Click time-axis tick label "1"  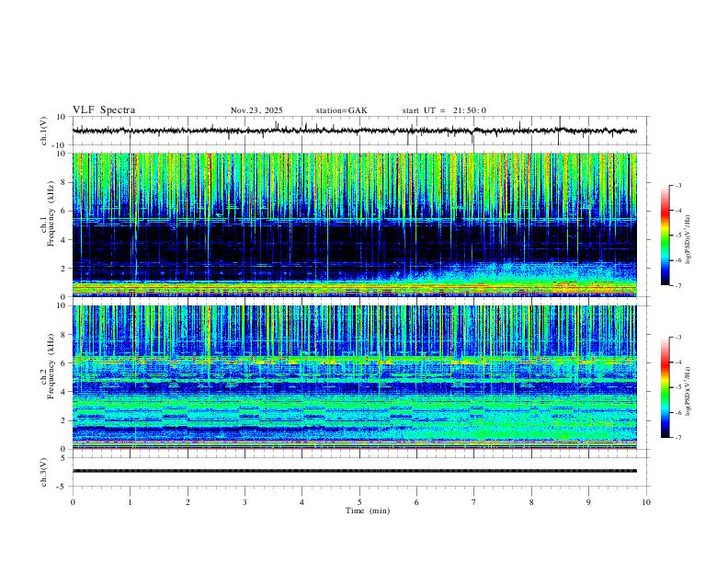tap(130, 502)
